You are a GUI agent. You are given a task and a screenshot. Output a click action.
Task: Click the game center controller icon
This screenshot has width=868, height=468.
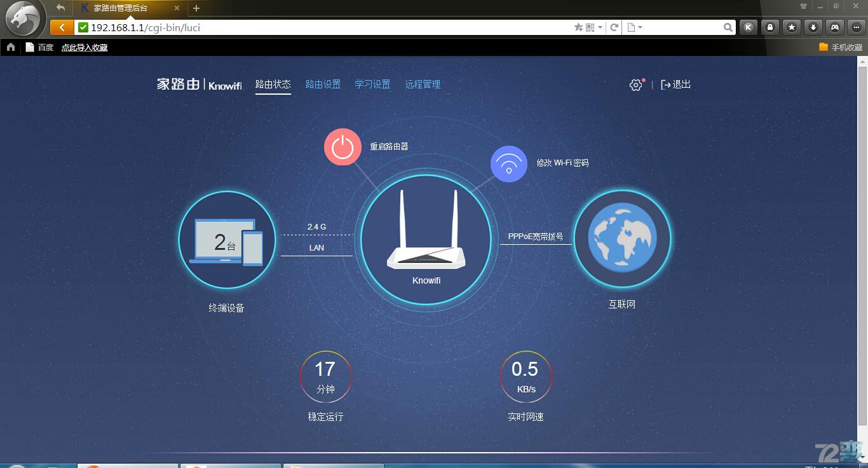tap(834, 27)
